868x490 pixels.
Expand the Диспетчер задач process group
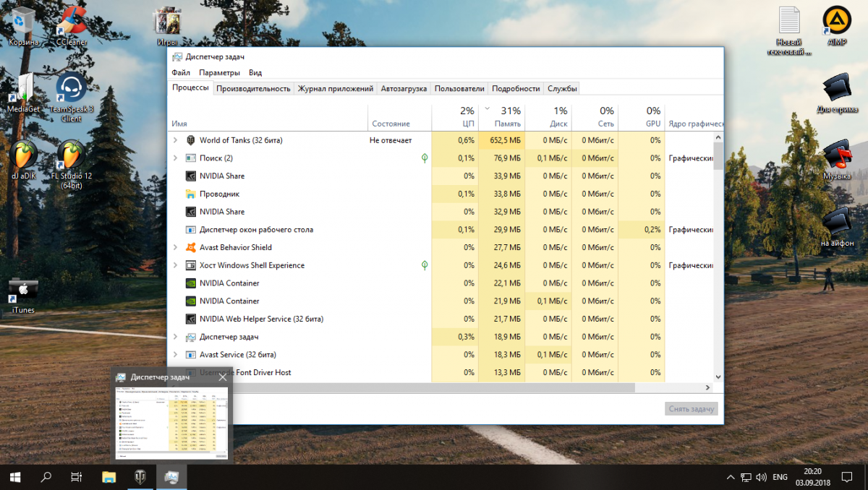tap(175, 337)
